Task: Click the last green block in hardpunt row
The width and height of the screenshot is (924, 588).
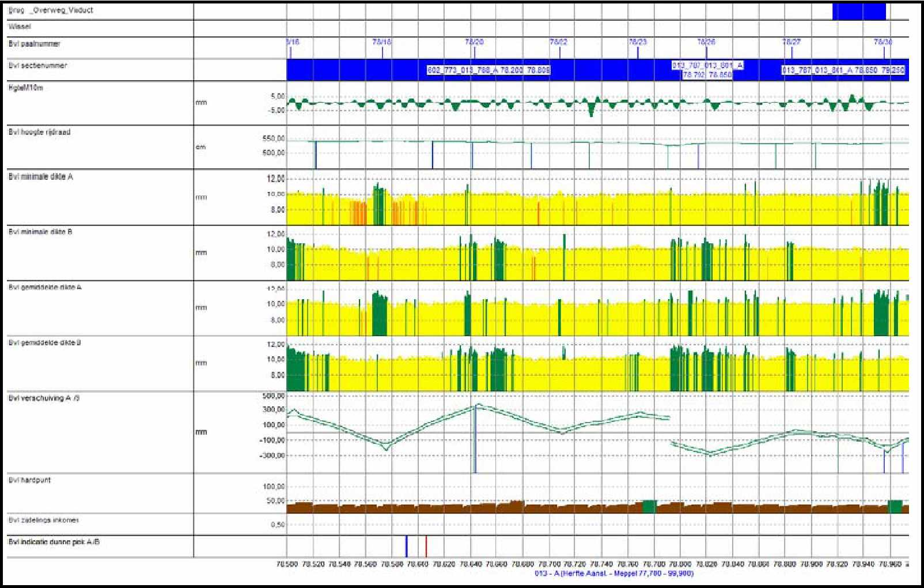Action: point(895,507)
